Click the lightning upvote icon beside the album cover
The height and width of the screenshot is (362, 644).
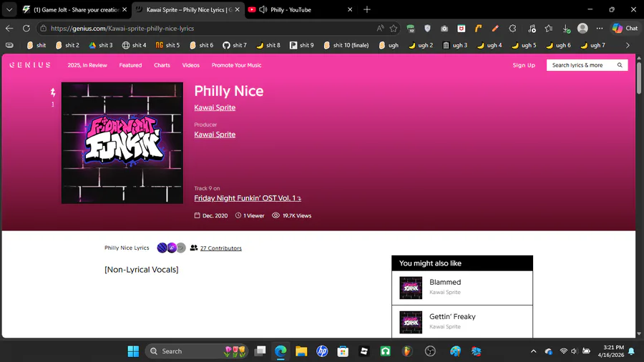click(53, 92)
